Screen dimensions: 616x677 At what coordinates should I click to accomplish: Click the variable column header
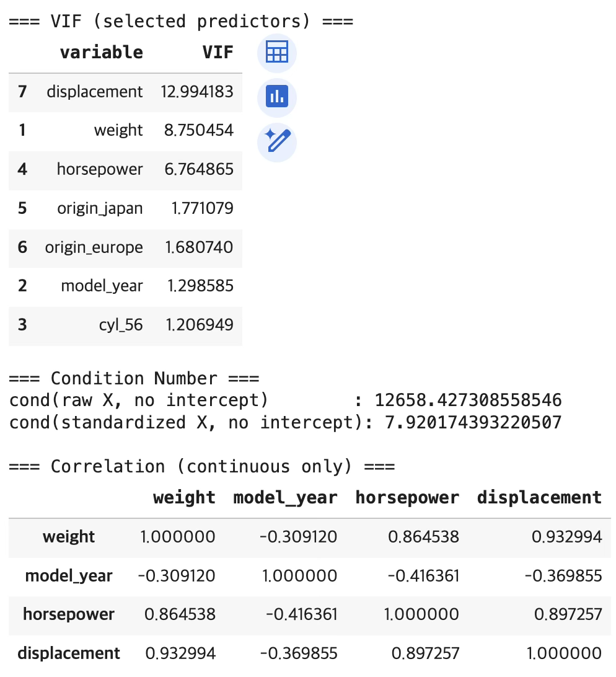(x=101, y=52)
